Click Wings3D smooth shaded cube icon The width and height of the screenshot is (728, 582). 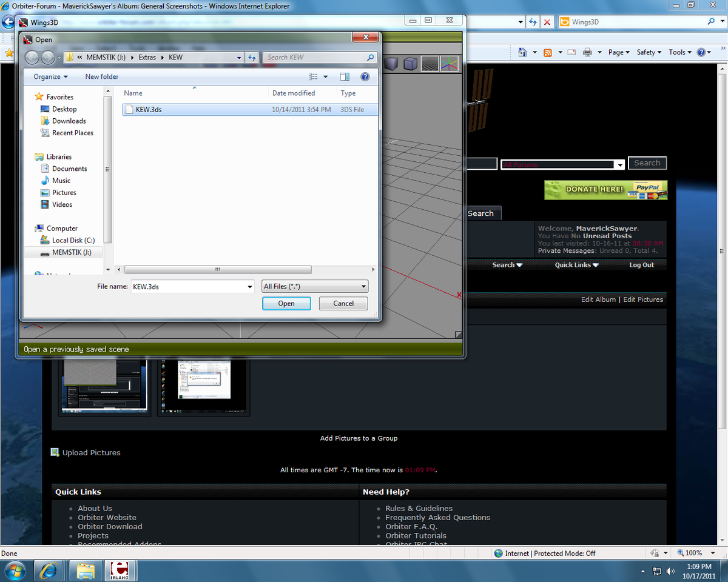coord(391,63)
